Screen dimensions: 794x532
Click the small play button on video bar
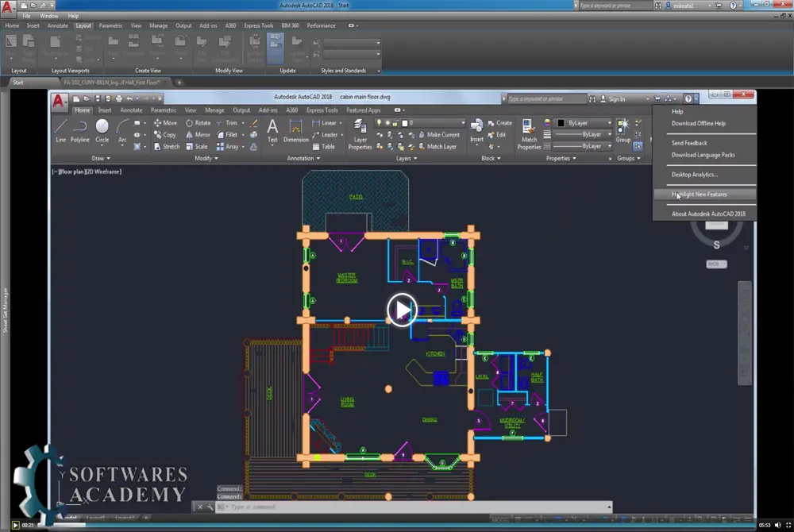pos(15,525)
